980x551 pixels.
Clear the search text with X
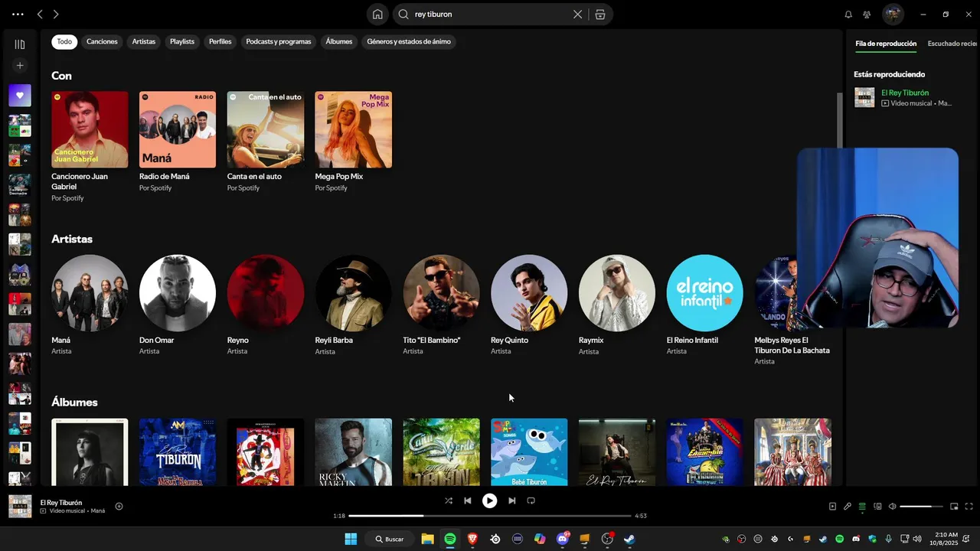tap(577, 14)
